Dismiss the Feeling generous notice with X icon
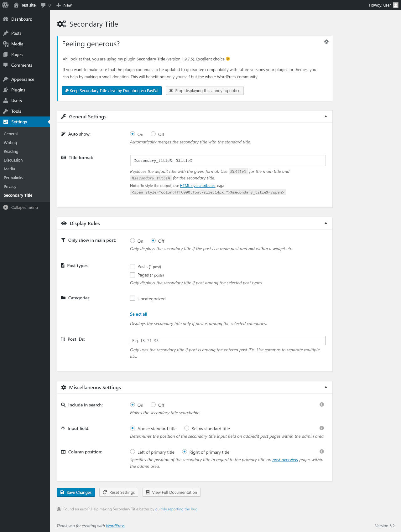This screenshot has height=532, width=401. [x=326, y=42]
